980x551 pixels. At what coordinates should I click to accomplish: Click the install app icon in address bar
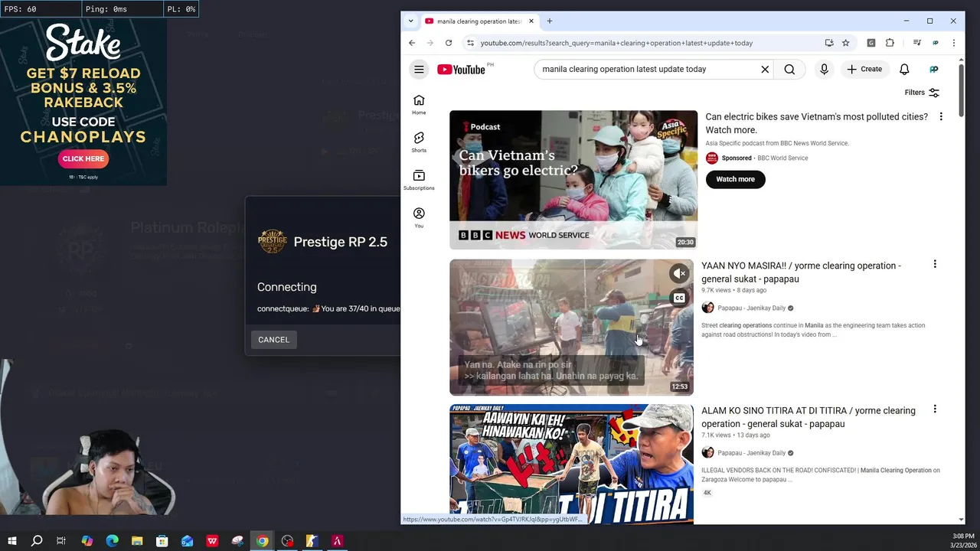point(829,43)
